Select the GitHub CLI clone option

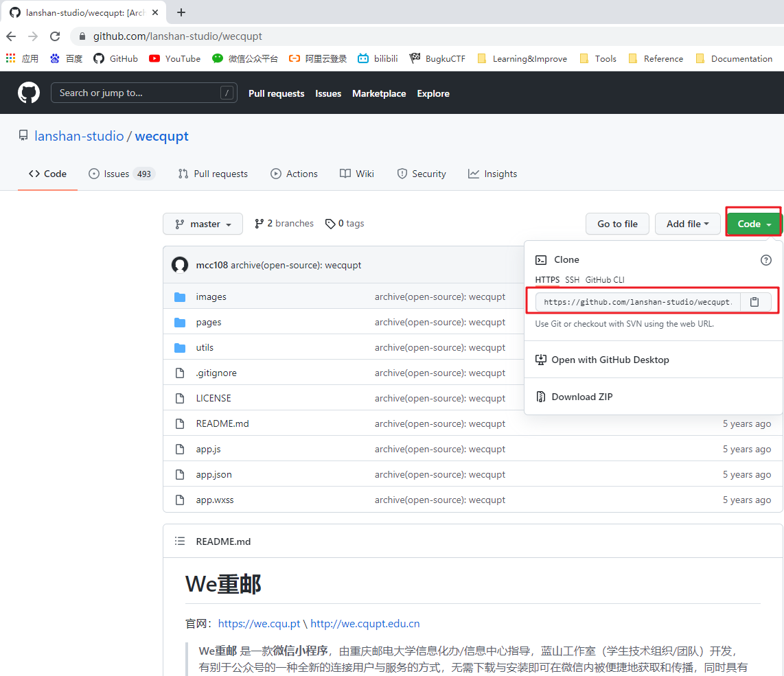[605, 280]
